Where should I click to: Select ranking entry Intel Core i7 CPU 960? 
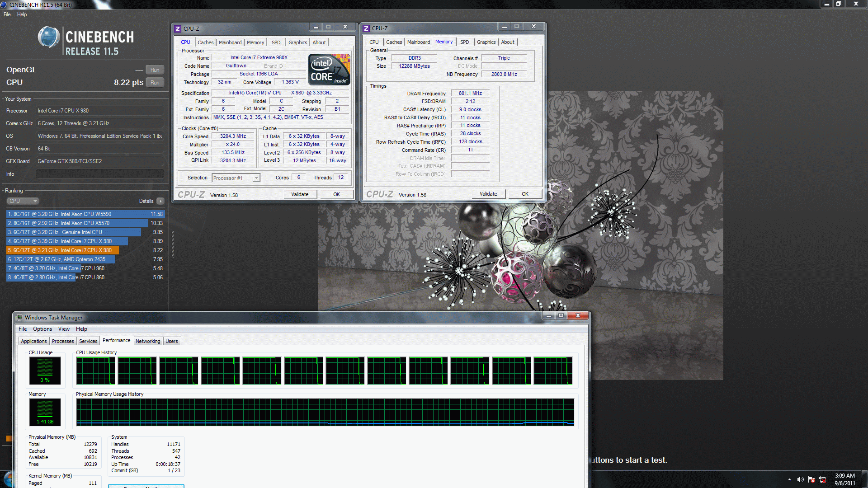[85, 268]
